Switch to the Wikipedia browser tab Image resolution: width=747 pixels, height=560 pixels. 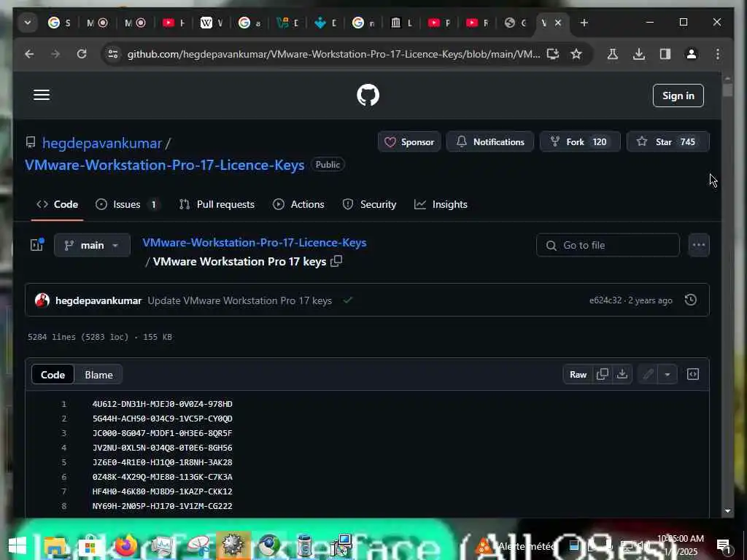(x=212, y=23)
